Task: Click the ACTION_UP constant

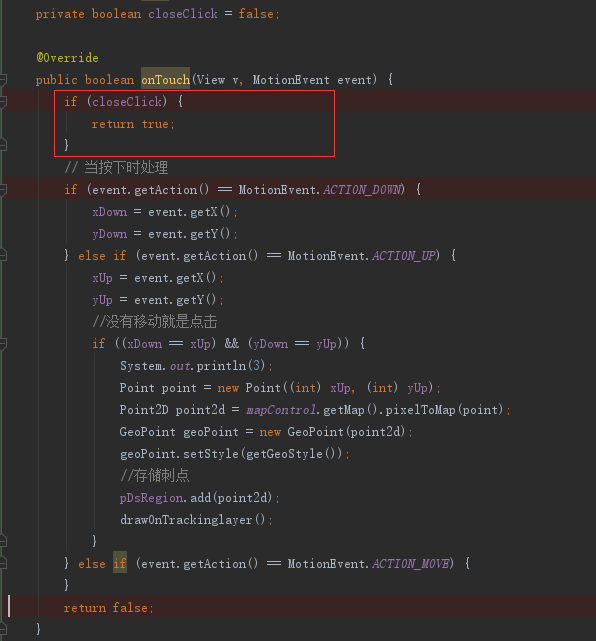Action: point(404,256)
